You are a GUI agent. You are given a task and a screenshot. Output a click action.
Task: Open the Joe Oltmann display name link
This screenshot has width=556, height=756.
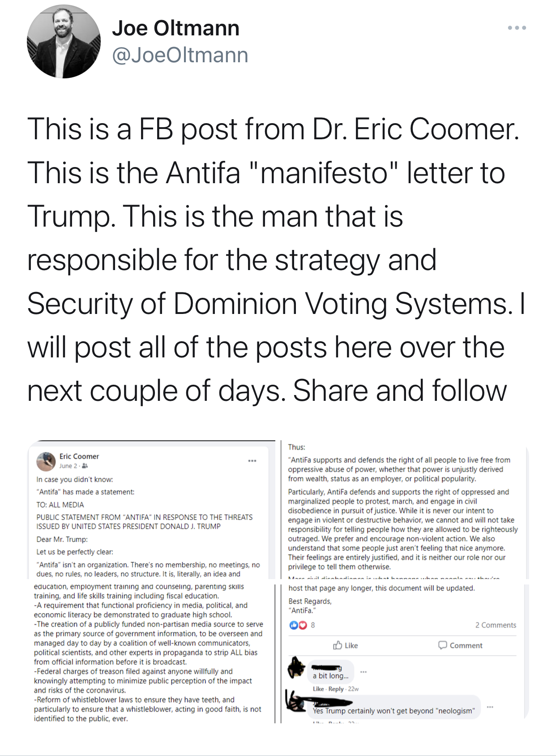pyautogui.click(x=175, y=28)
